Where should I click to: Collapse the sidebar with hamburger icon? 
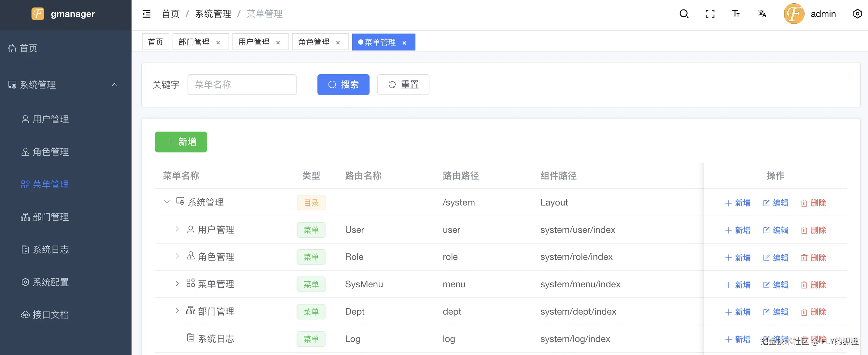(x=147, y=14)
